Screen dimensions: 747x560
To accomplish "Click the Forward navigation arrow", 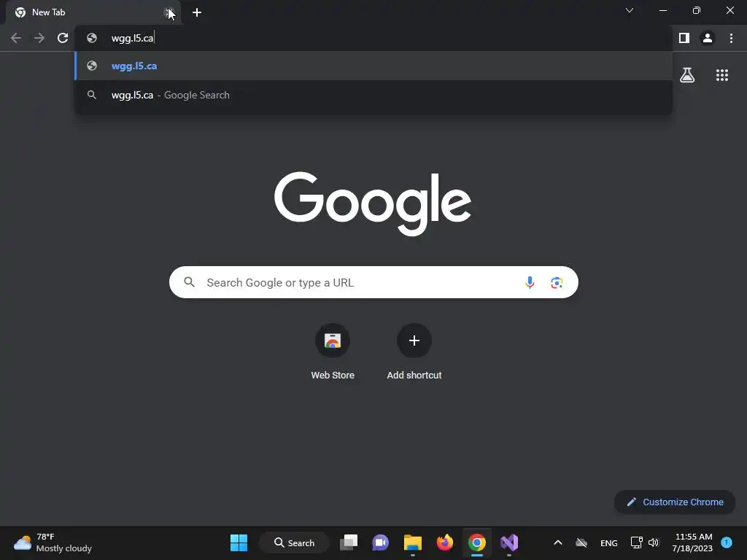I will click(x=39, y=38).
